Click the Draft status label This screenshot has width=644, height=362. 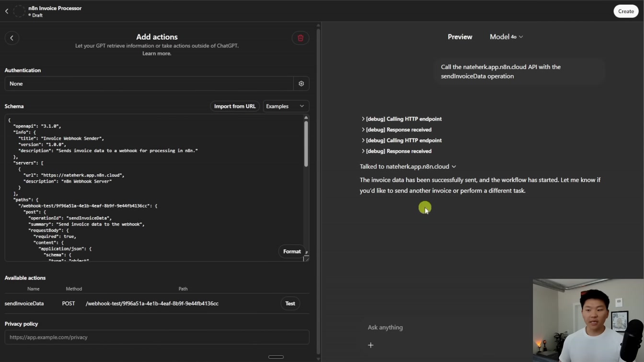point(35,15)
